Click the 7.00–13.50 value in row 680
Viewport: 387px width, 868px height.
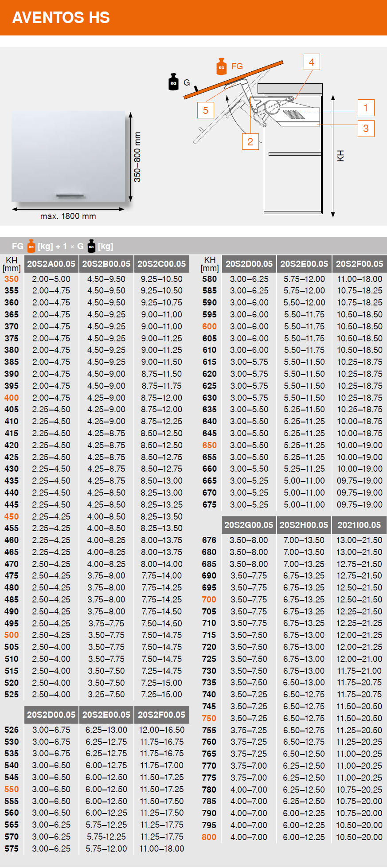(304, 552)
